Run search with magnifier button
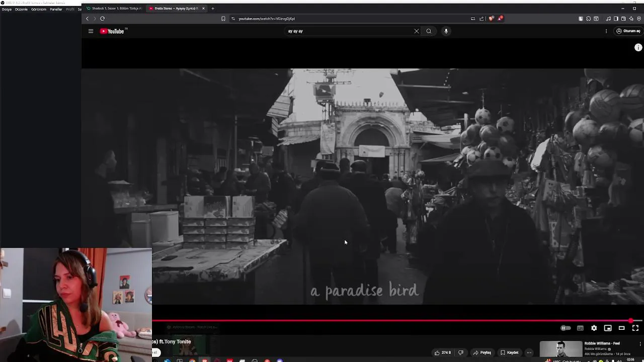 pos(429,31)
